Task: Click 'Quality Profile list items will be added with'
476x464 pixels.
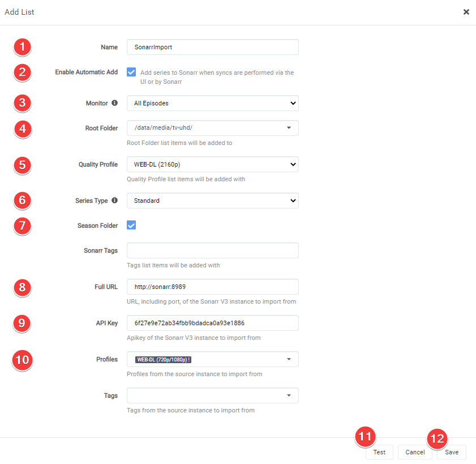Action: pos(186,179)
